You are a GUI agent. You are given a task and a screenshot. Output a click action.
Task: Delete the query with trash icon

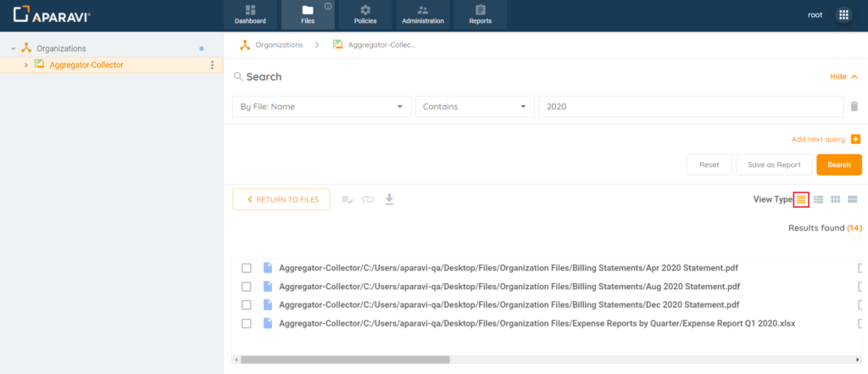pyautogui.click(x=854, y=106)
